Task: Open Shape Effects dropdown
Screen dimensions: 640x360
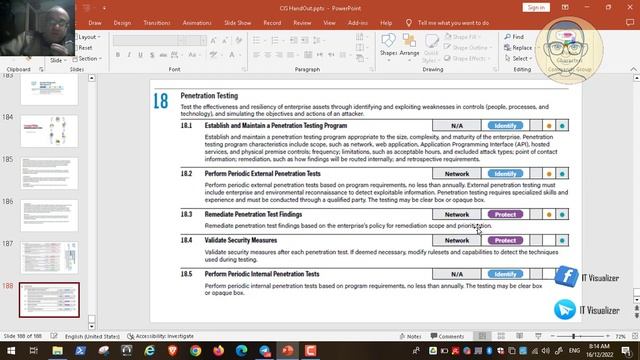Action: pyautogui.click(x=466, y=59)
